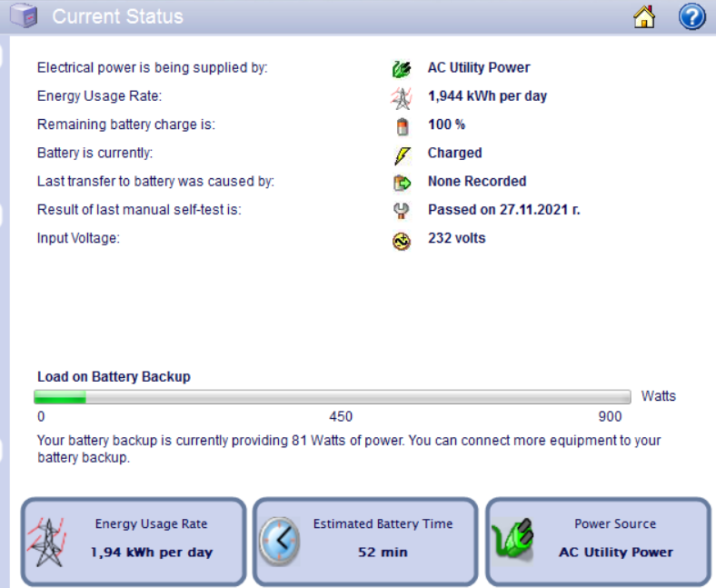Open the Home page icon
The height and width of the screenshot is (588, 716).
tap(644, 17)
